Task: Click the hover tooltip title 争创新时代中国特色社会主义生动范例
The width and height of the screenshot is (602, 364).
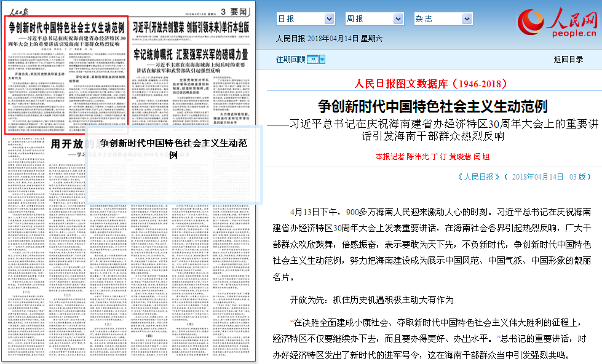Action: point(173,149)
